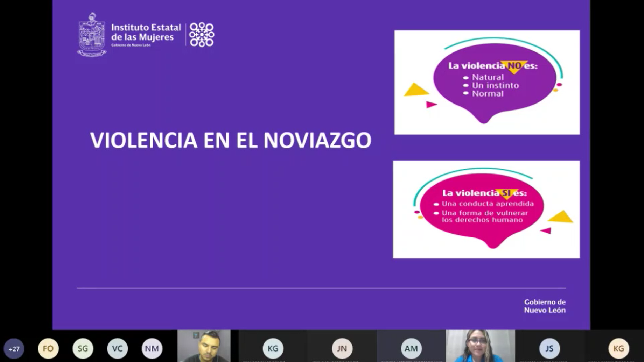Click the Gobierno de Nuevo León footer text
Screen dimensions: 644x362
click(x=545, y=306)
